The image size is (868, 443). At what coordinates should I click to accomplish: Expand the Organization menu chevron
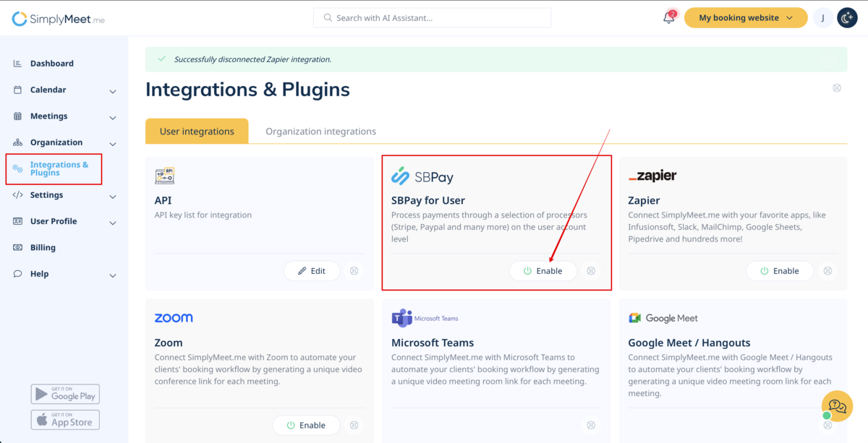[113, 144]
